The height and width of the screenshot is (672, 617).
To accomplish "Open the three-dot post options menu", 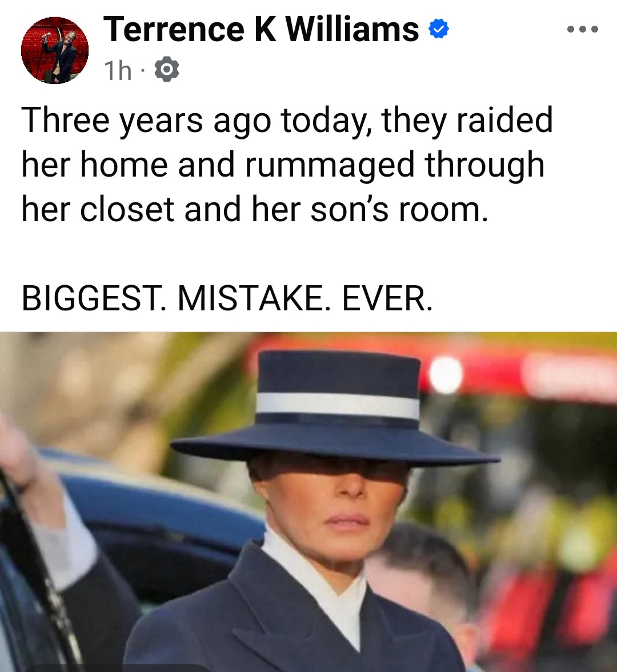I will pyautogui.click(x=582, y=30).
